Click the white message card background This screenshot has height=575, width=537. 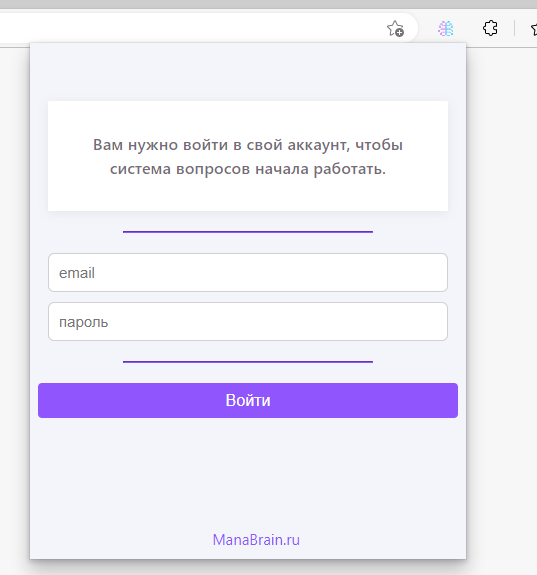(248, 117)
